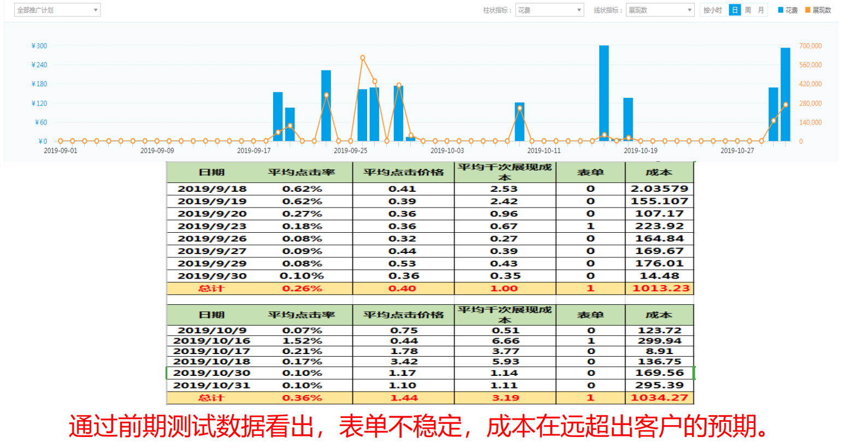Select the 周 granularity button
The height and width of the screenshot is (448, 868).
(x=748, y=10)
